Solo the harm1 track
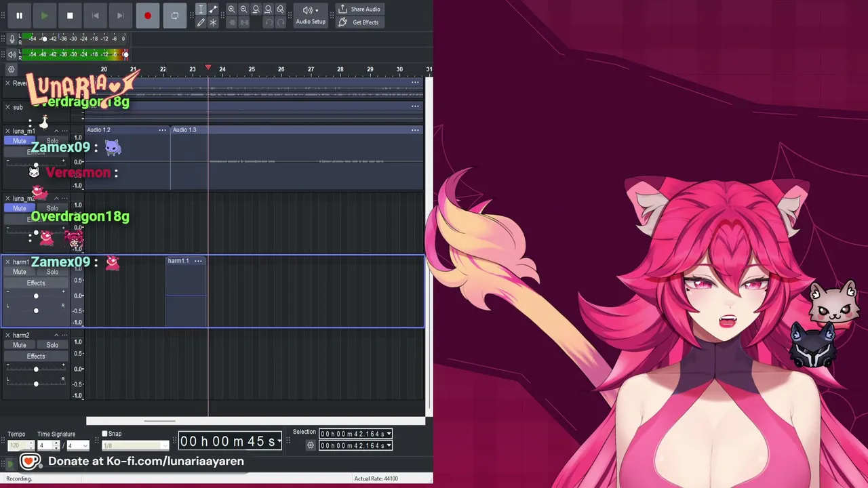This screenshot has width=868, height=488. point(52,272)
